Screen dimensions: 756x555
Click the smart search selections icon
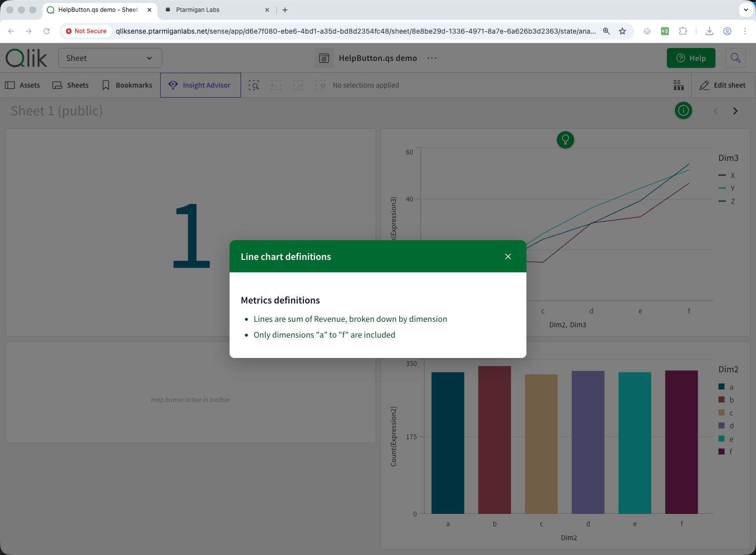pyautogui.click(x=254, y=85)
